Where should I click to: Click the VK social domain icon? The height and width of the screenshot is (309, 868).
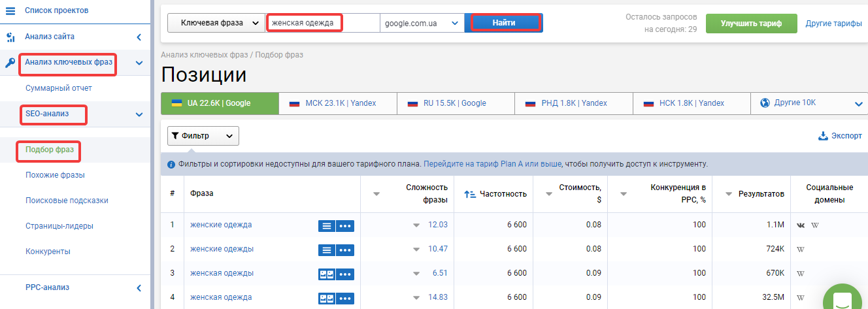pos(801,225)
